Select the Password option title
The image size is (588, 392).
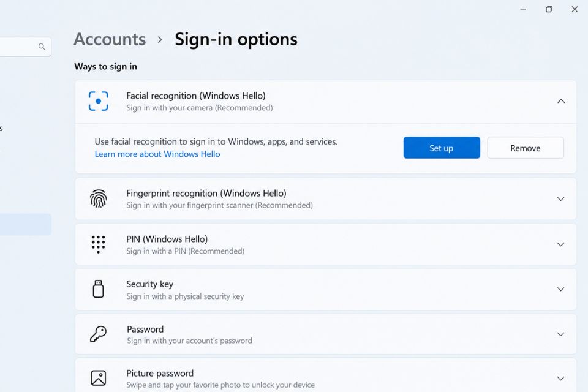pos(145,329)
